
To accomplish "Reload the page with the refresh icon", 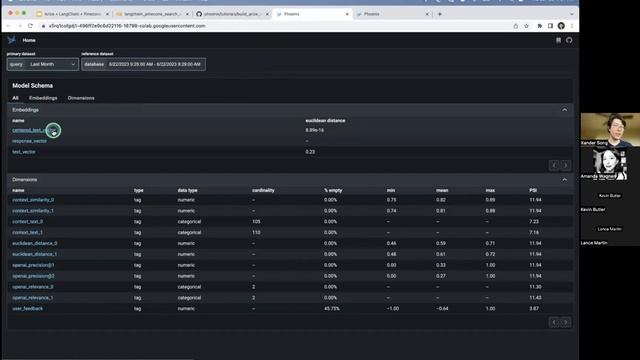I will [x=30, y=26].
